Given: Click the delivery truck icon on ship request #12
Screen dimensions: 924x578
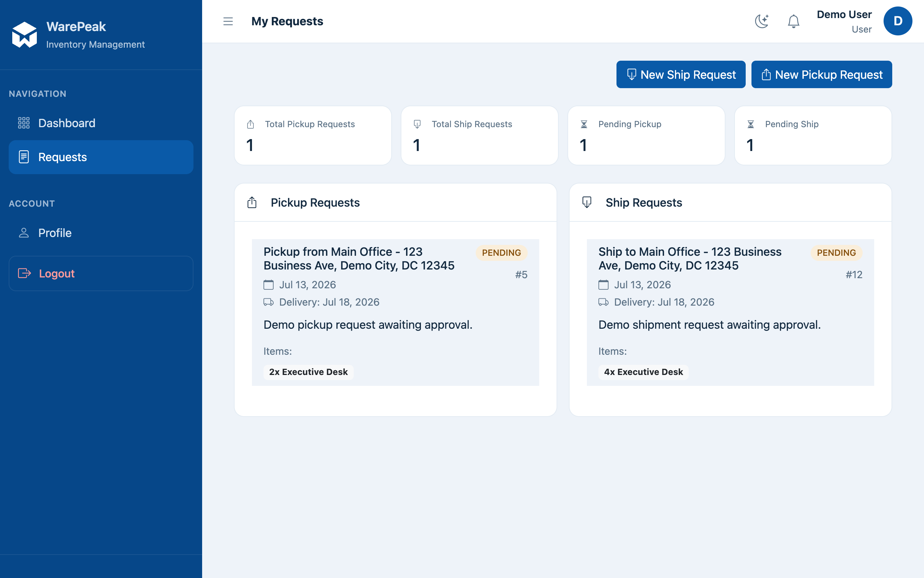Looking at the screenshot, I should pos(603,302).
